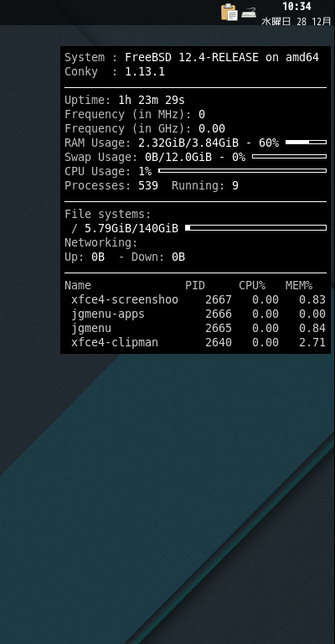Click the CPU Usage 1% text
Viewport: 335px width, 644px height.
click(108, 171)
